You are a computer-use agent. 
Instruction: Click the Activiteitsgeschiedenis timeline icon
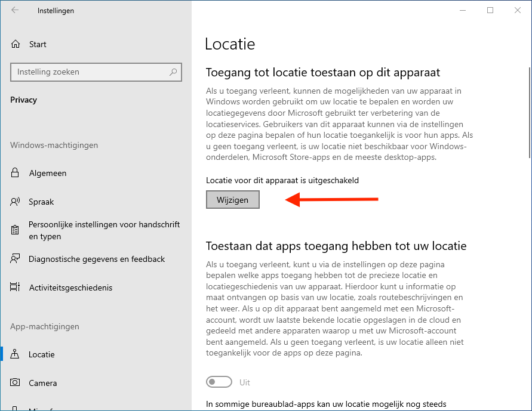point(16,288)
